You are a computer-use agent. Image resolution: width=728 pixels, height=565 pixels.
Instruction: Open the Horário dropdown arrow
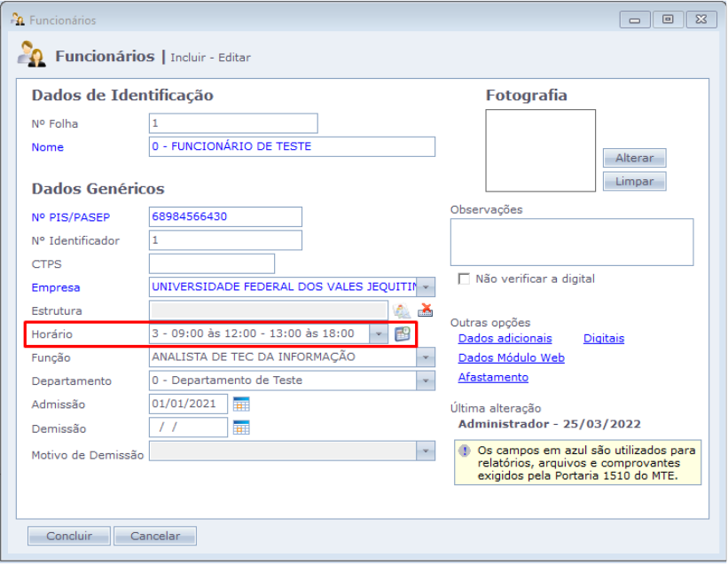click(379, 334)
